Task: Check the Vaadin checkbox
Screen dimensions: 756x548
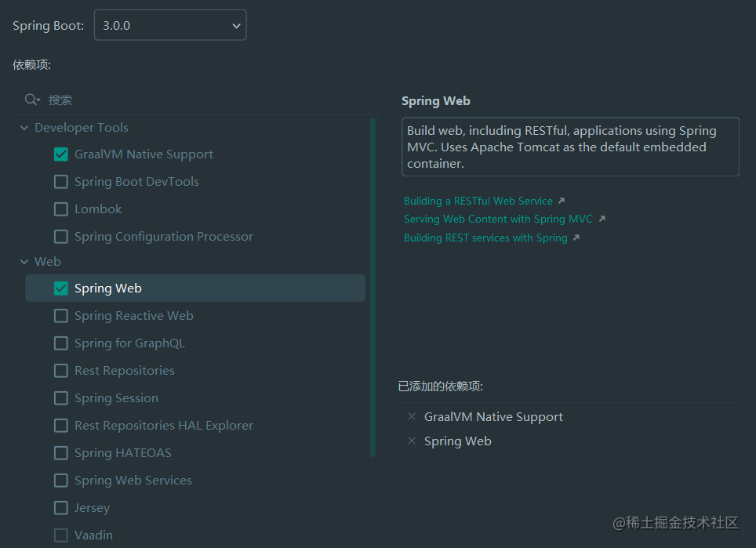Action: tap(60, 535)
